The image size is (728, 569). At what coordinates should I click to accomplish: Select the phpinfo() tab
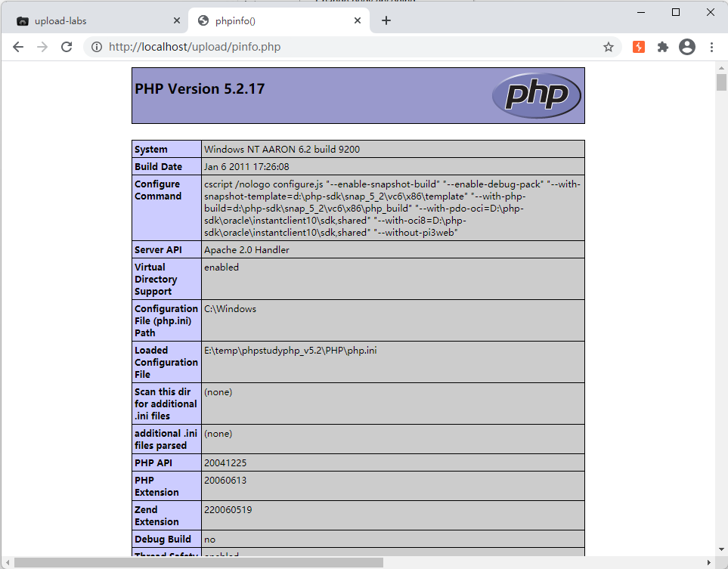click(272, 20)
